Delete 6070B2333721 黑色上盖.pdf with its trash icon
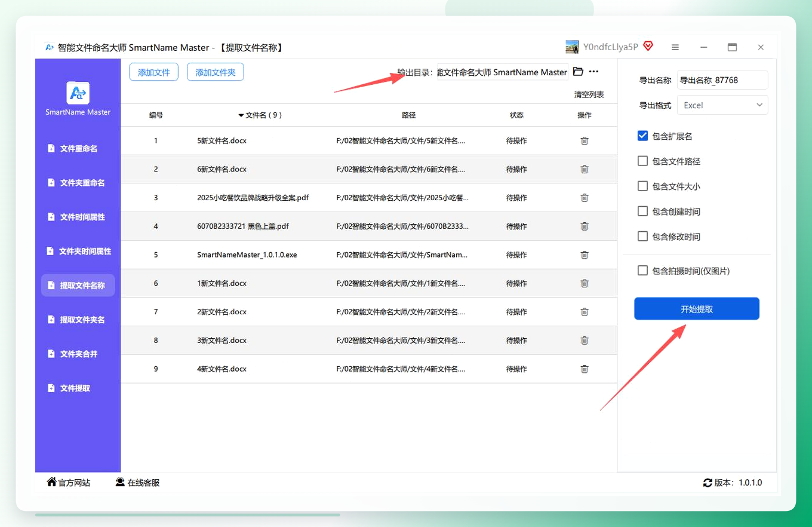 (585, 226)
